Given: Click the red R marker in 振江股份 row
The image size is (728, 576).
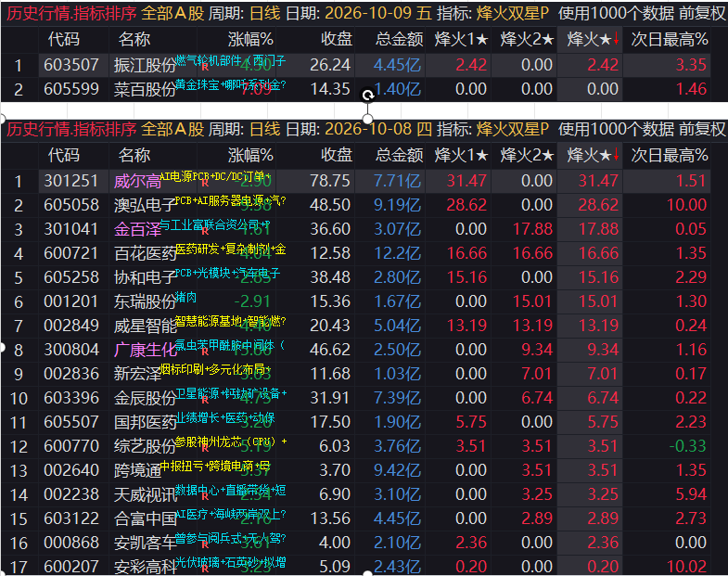Looking at the screenshot, I should coord(205,67).
